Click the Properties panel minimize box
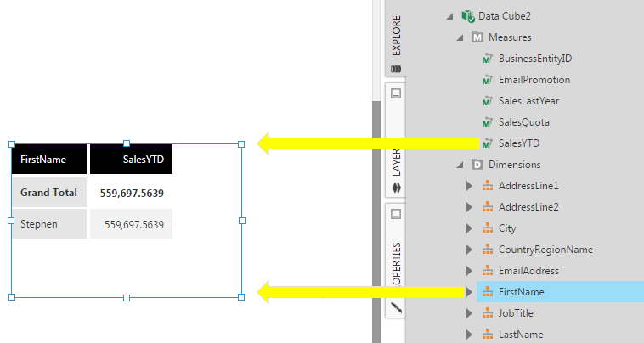 pos(396,214)
